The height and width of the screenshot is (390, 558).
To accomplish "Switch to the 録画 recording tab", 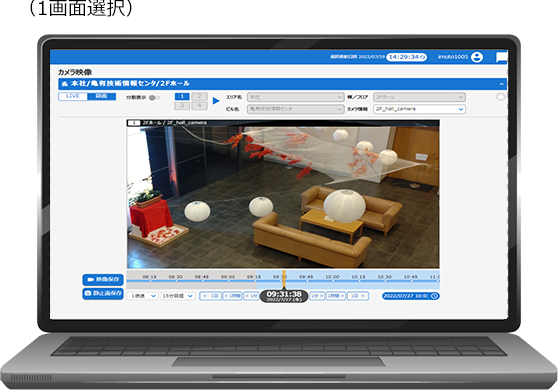I will (101, 96).
